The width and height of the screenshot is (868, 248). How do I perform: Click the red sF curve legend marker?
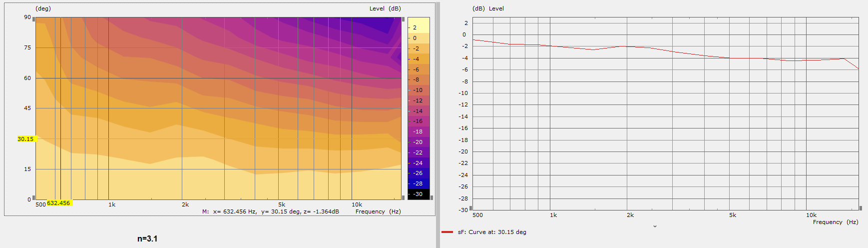coord(447,232)
